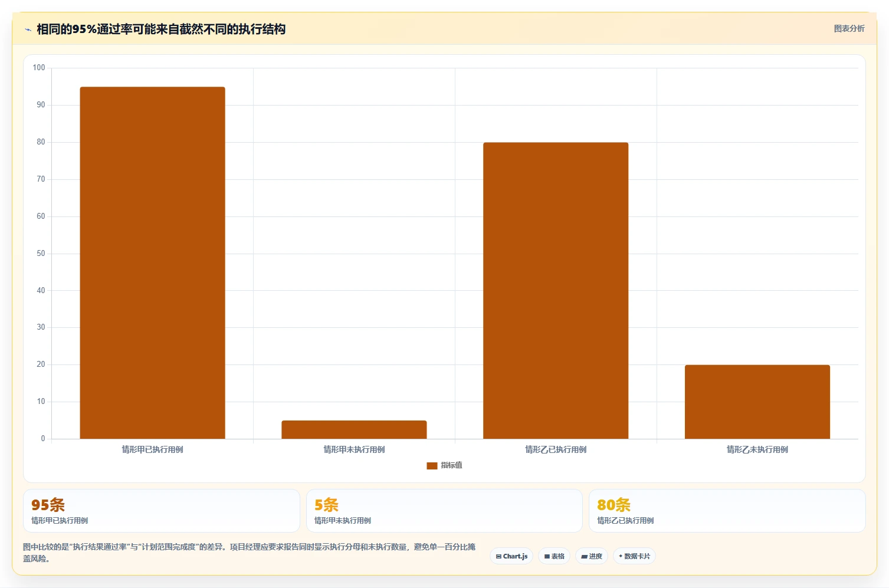
Task: Open the 95条 data card
Action: (x=162, y=511)
